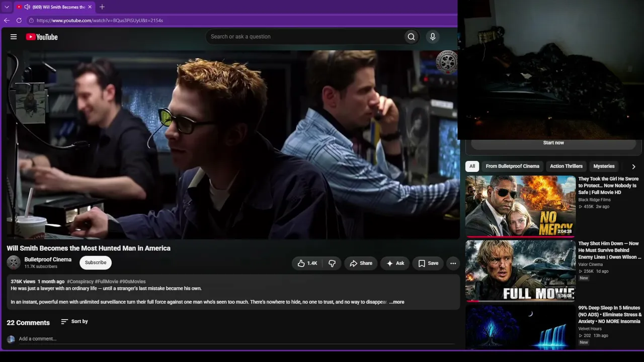This screenshot has height=362, width=644.
Task: Open the Bulletproof Cinema channel link
Action: point(48,259)
